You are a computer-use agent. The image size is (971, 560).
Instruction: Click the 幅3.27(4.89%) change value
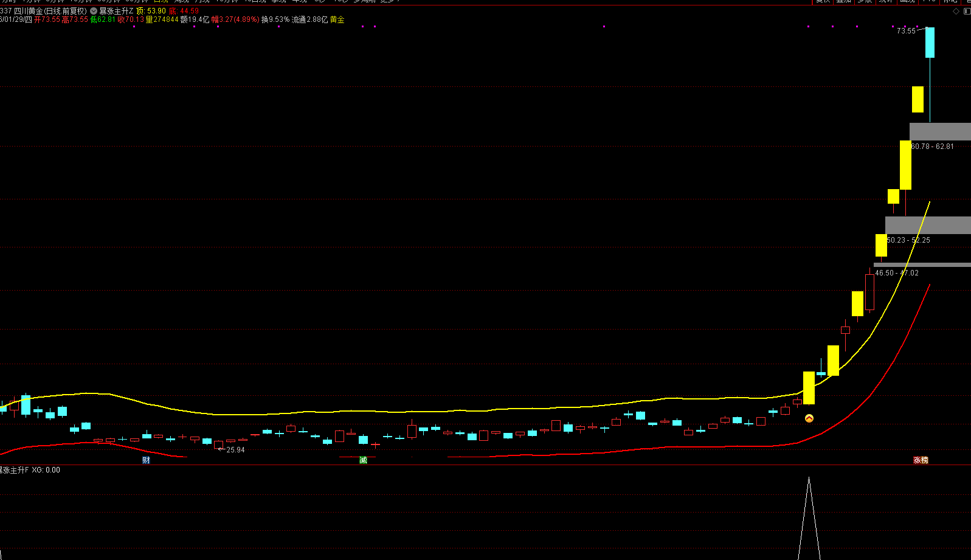coord(235,19)
